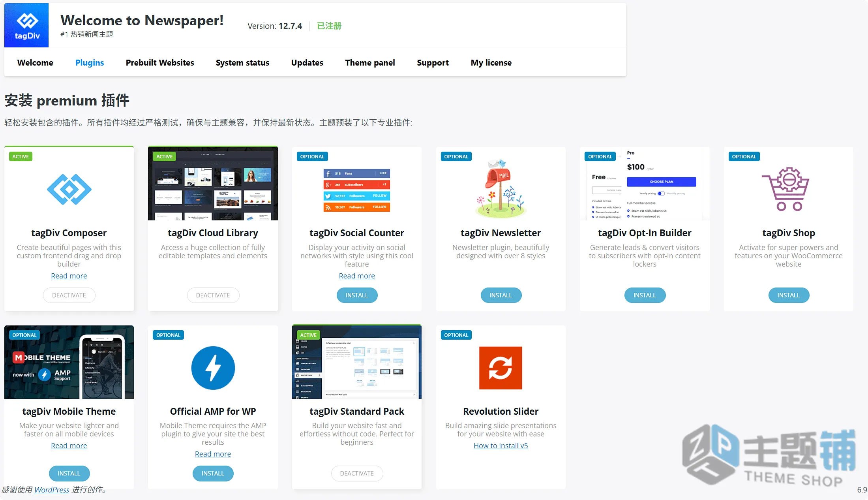Click the OPTIONAL badge on tagDiv Newsletter
Viewport: 868px width, 500px height.
[456, 156]
